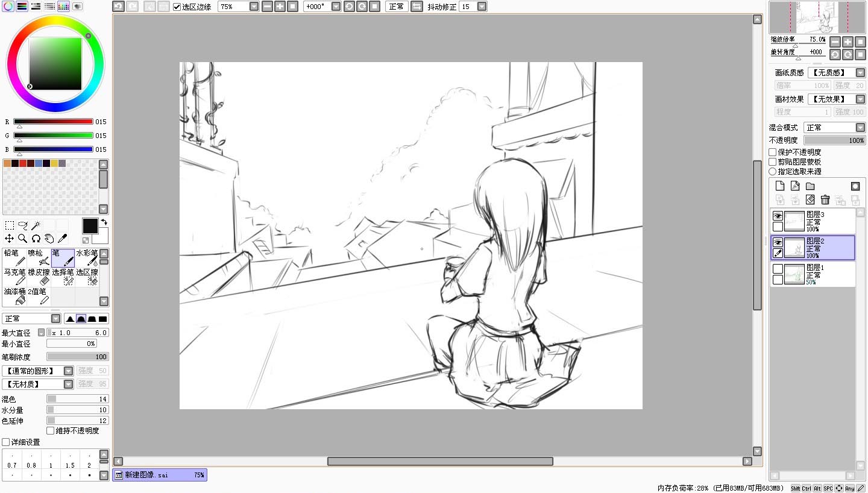This screenshot has height=493, width=868.
Task: Open the 75% zoom dropdown
Action: [x=254, y=7]
